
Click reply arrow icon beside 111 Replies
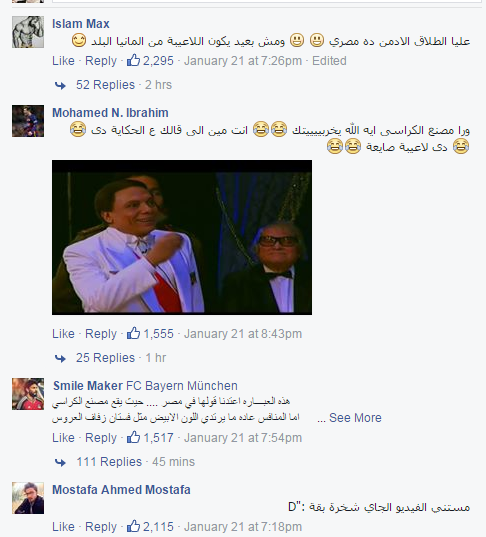[x=60, y=462]
